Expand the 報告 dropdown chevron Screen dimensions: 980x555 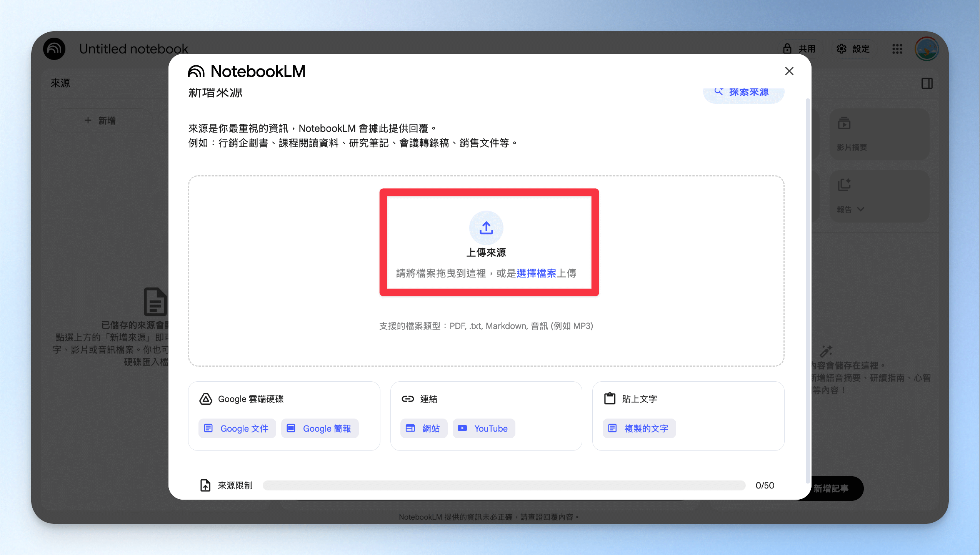tap(861, 209)
